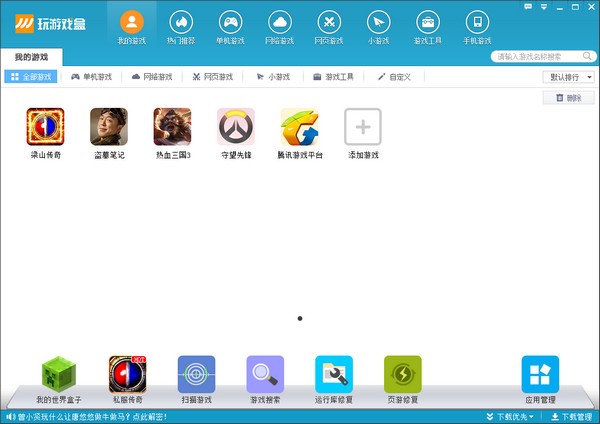Launch 腾讯游戏平台 from the game list
This screenshot has height=424, width=600.
(x=299, y=127)
